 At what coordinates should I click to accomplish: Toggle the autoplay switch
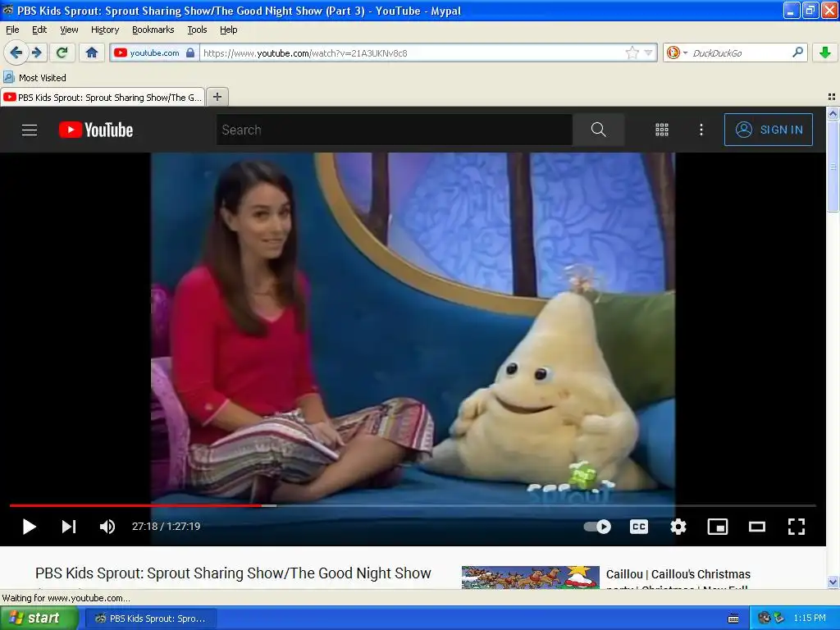point(597,527)
